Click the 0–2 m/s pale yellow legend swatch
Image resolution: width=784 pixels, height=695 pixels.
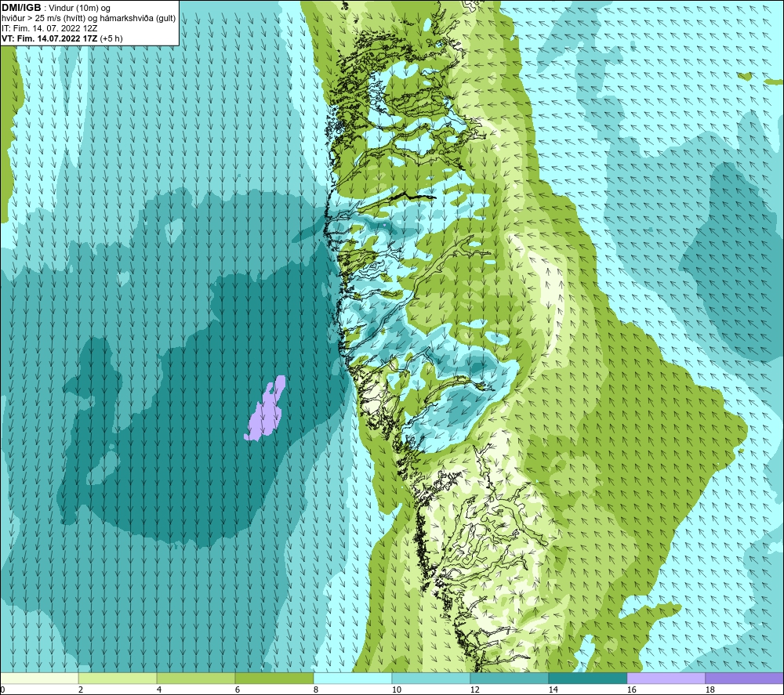(39, 678)
